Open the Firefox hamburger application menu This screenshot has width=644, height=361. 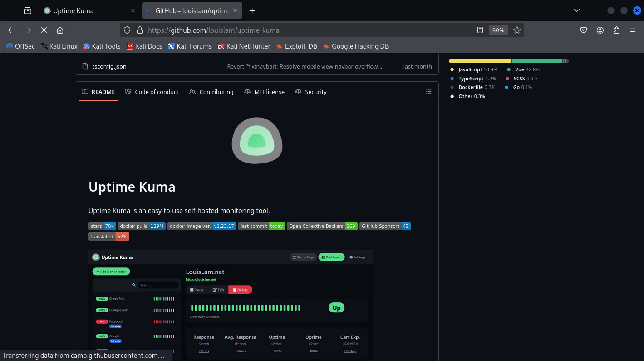pyautogui.click(x=633, y=30)
